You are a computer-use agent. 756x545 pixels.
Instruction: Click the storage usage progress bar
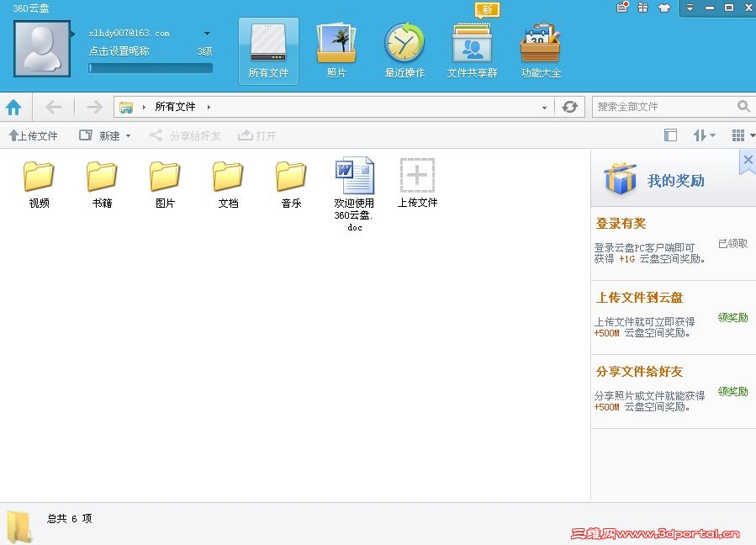[x=151, y=68]
